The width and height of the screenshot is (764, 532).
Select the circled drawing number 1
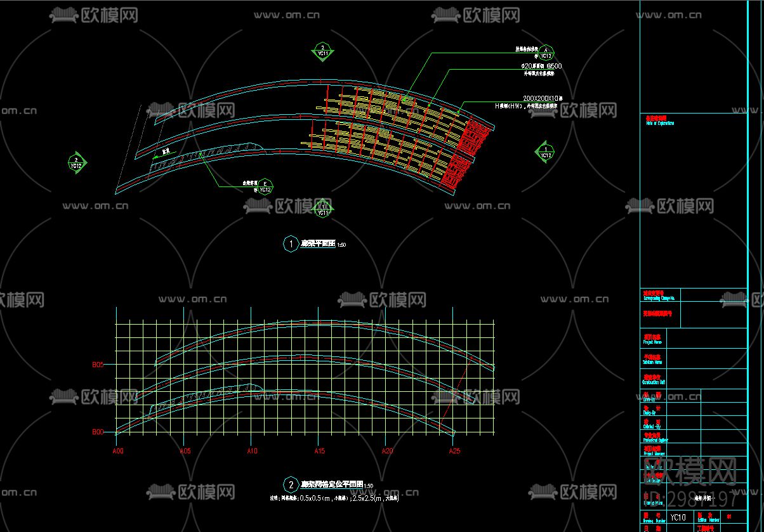point(291,243)
